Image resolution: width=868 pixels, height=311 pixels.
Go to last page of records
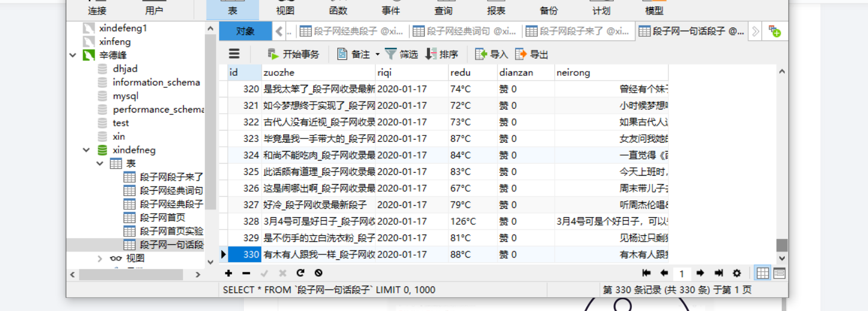(718, 273)
